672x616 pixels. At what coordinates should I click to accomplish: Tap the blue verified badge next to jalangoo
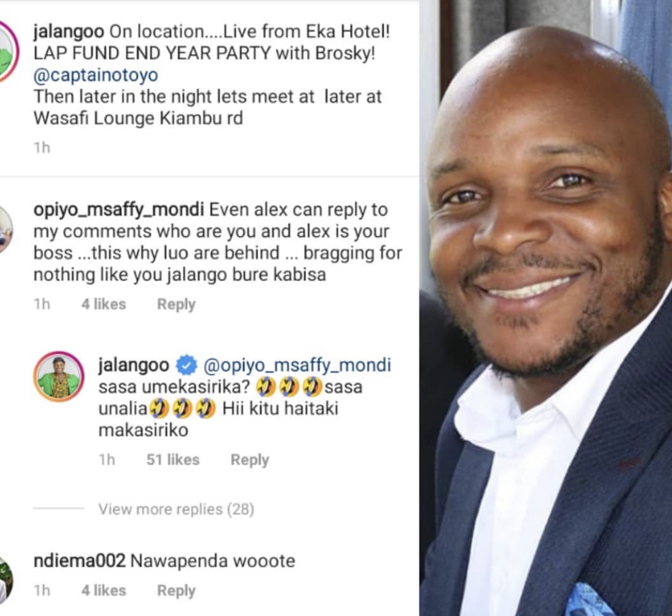(187, 365)
